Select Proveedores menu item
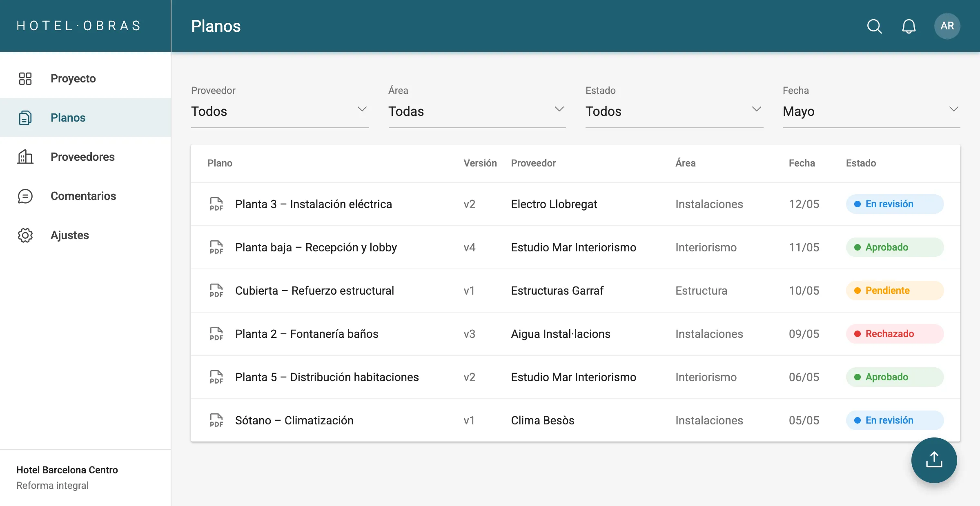This screenshot has width=980, height=506. pyautogui.click(x=85, y=157)
